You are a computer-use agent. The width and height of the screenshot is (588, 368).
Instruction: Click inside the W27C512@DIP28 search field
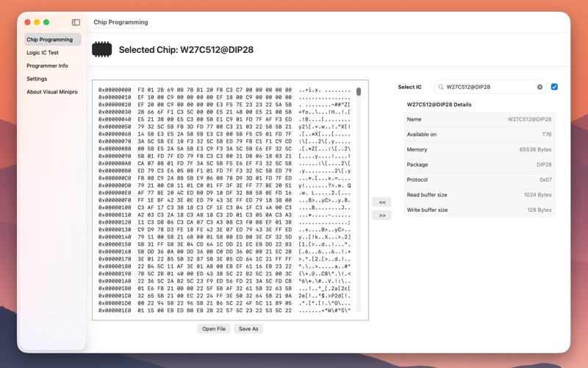490,87
